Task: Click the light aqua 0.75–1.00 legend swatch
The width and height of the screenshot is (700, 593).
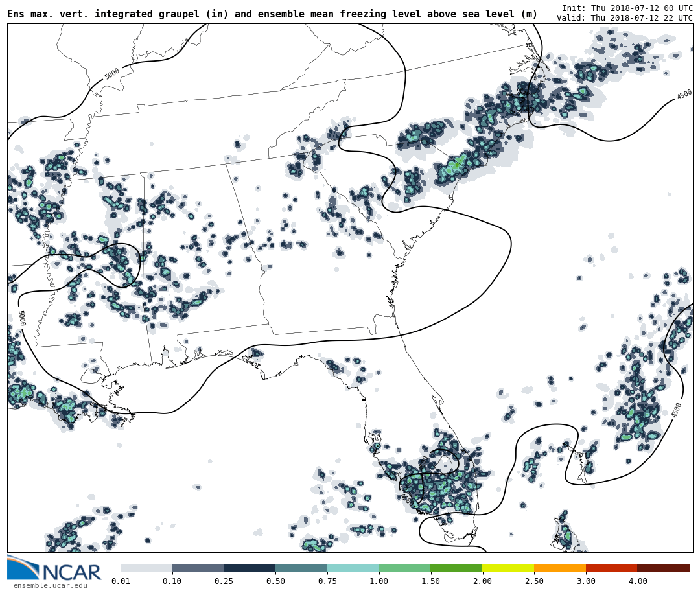Action: [353, 568]
